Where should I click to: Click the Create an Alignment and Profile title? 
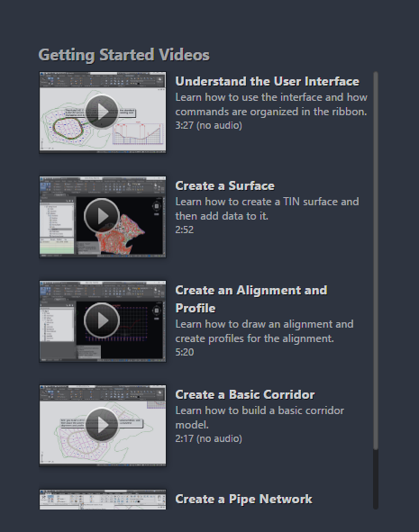(x=251, y=299)
